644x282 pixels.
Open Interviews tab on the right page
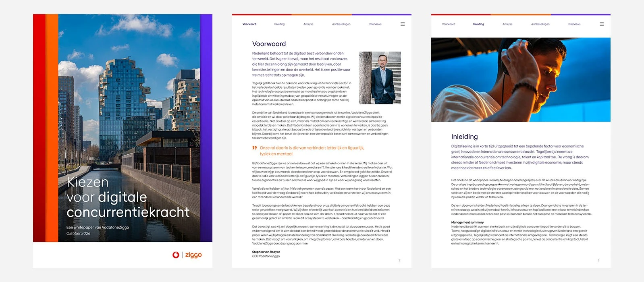pos(574,24)
